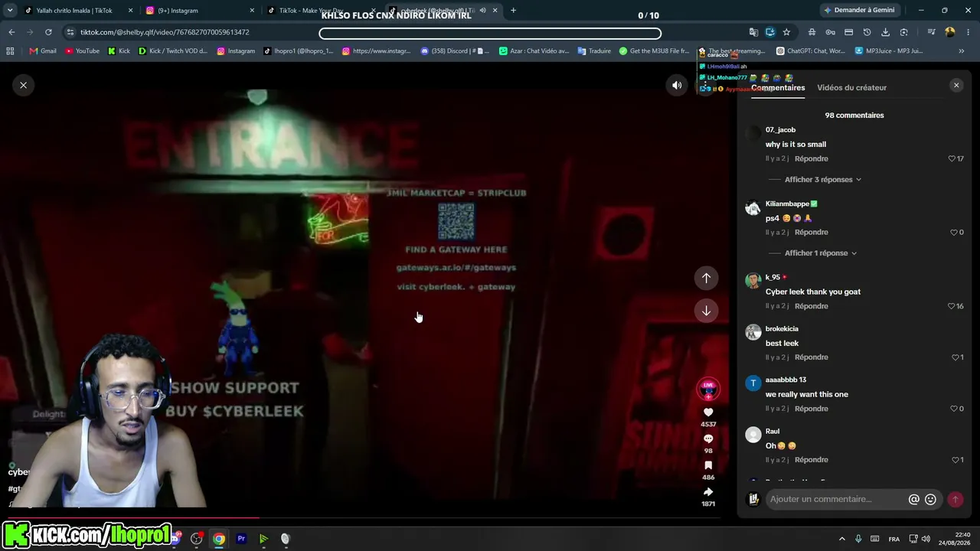
Task: Reply to aaaabbbb 13's comment
Action: 812,409
